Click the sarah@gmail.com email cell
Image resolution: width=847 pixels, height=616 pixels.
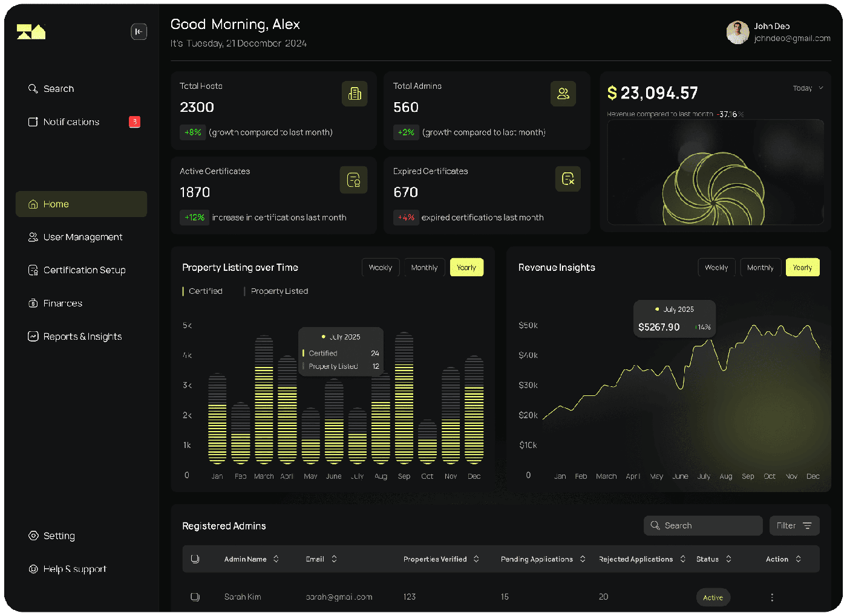339,597
